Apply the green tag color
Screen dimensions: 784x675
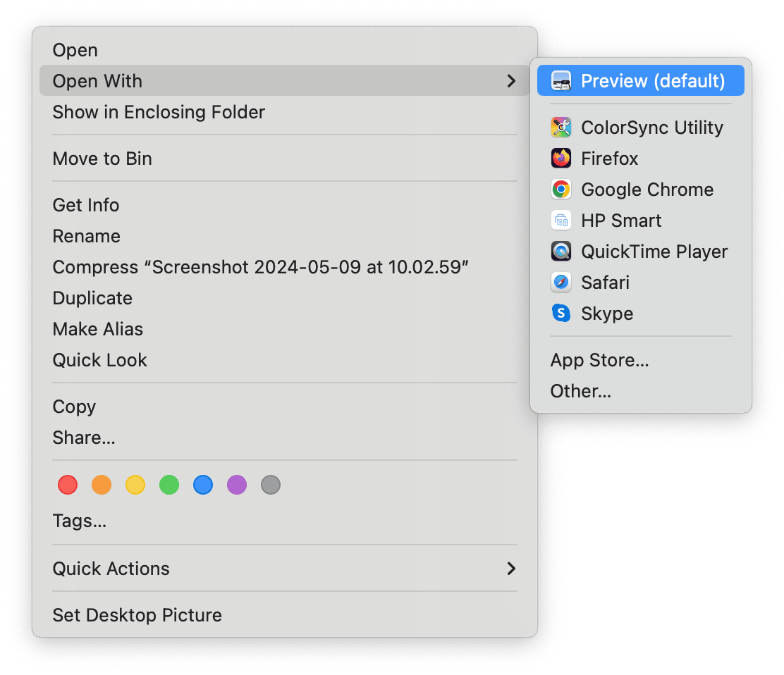[169, 485]
